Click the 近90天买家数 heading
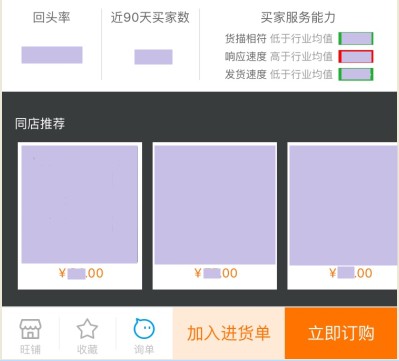Image resolution: width=399 pixels, height=361 pixels. click(x=150, y=18)
